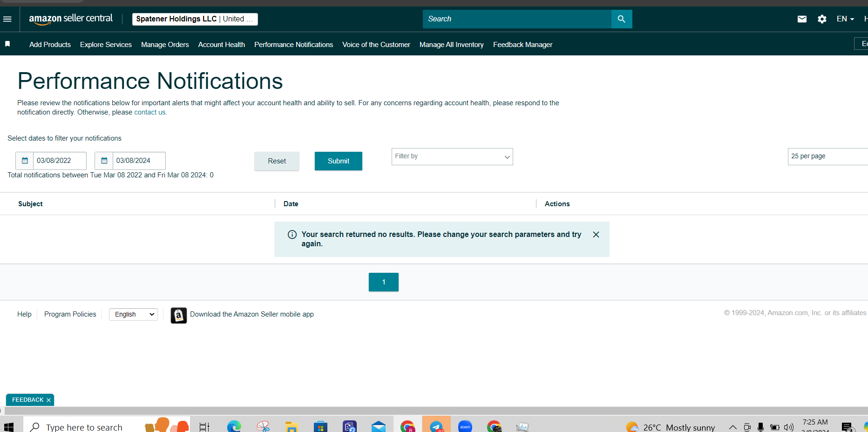
Task: Click the Actions column header
Action: [557, 204]
